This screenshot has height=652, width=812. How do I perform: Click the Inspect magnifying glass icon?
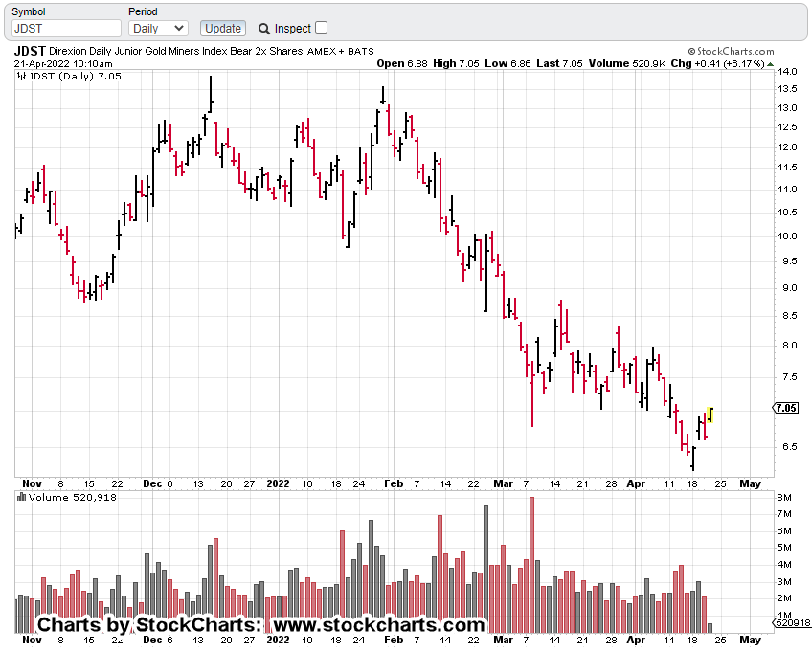[x=264, y=29]
